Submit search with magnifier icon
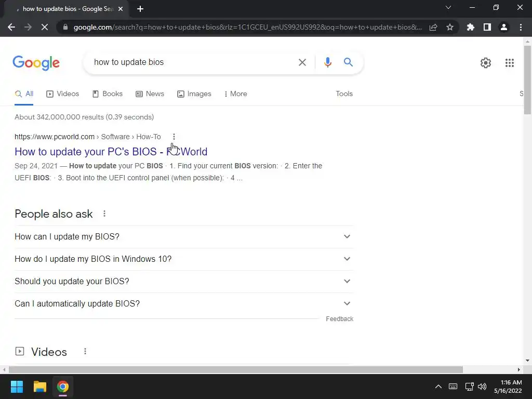The height and width of the screenshot is (399, 532). point(348,62)
